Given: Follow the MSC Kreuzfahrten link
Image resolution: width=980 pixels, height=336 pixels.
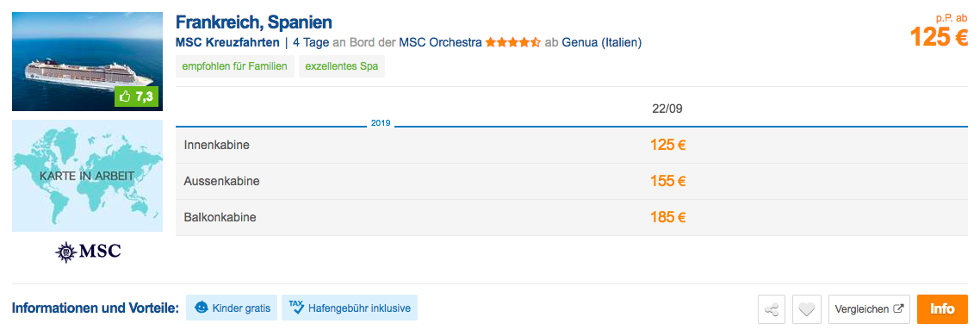Looking at the screenshot, I should [x=227, y=43].
